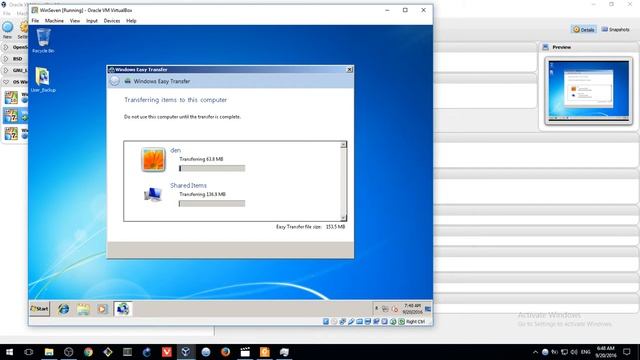
Task: Click the Easy Transfer back arrow button
Action: pyautogui.click(x=115, y=81)
